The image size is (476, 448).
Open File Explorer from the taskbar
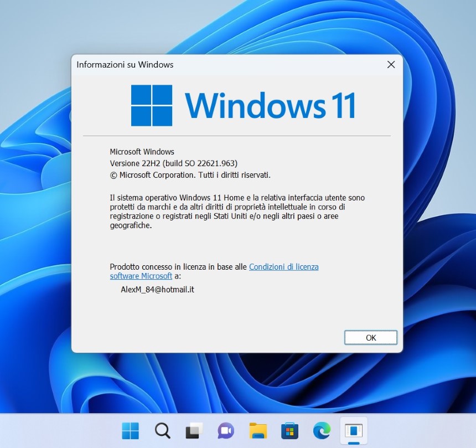258,430
